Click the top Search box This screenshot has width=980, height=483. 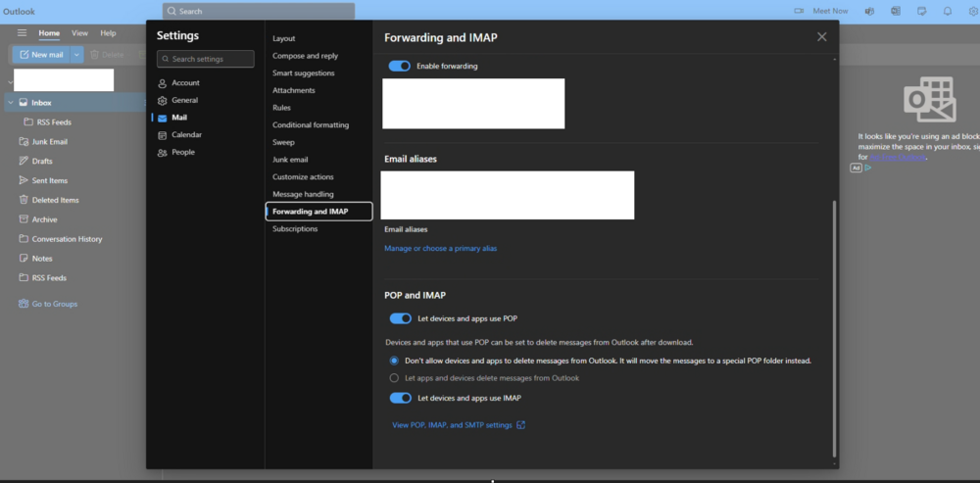coord(259,11)
